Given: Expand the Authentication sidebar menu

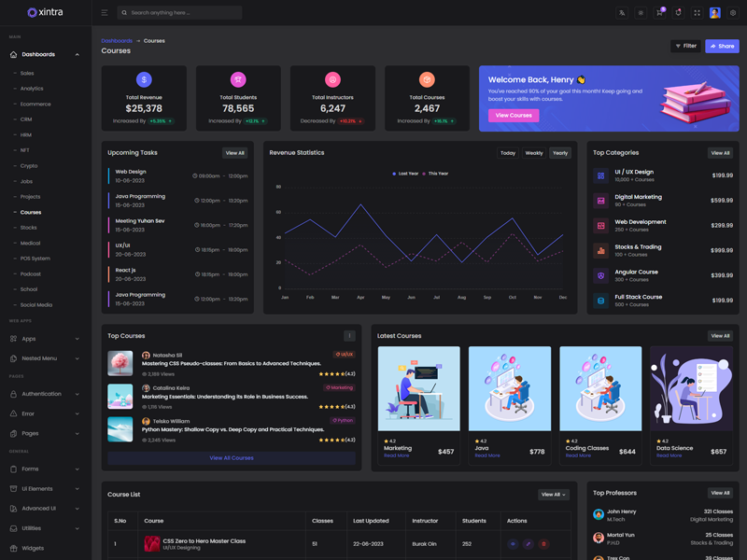Looking at the screenshot, I should (45, 394).
